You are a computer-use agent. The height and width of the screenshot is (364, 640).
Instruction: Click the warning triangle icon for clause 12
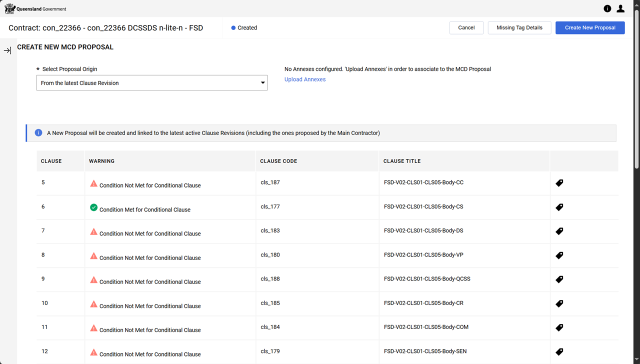93,352
